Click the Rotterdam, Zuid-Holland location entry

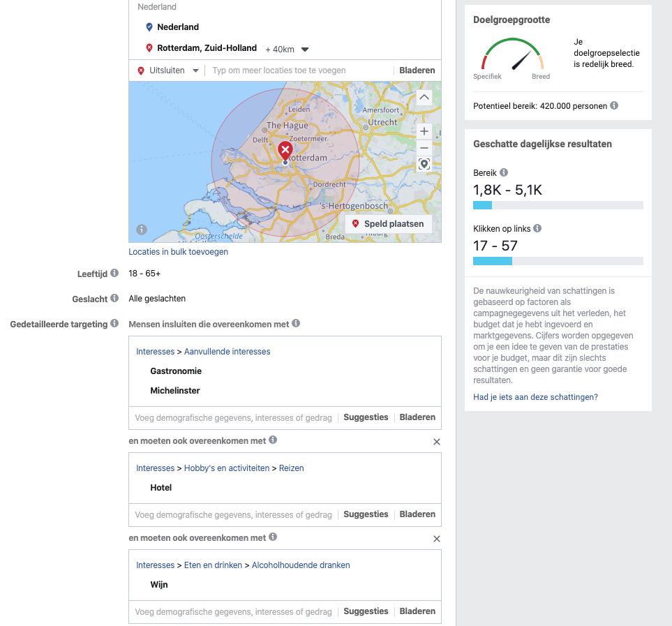(207, 48)
